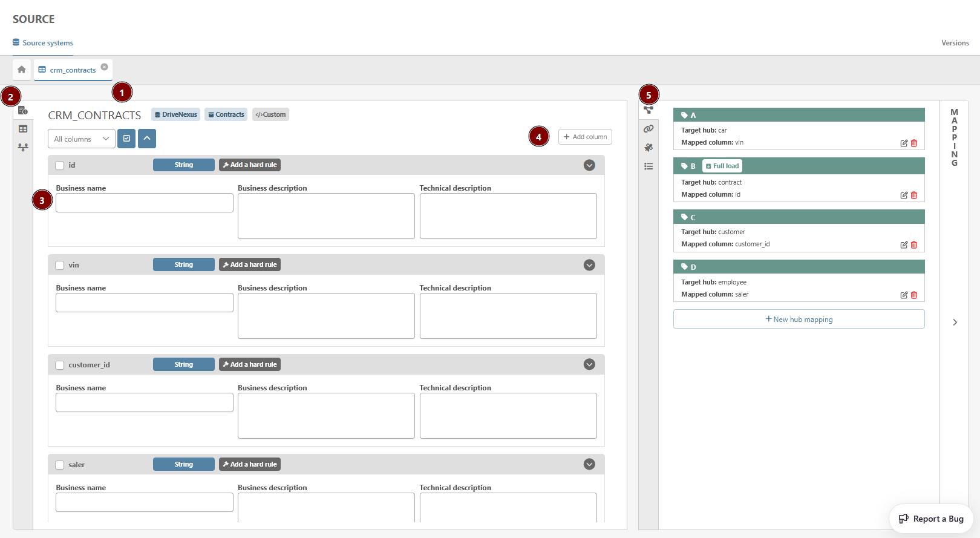Close the crm_contracts tab
Image resolution: width=980 pixels, height=538 pixels.
tap(104, 67)
